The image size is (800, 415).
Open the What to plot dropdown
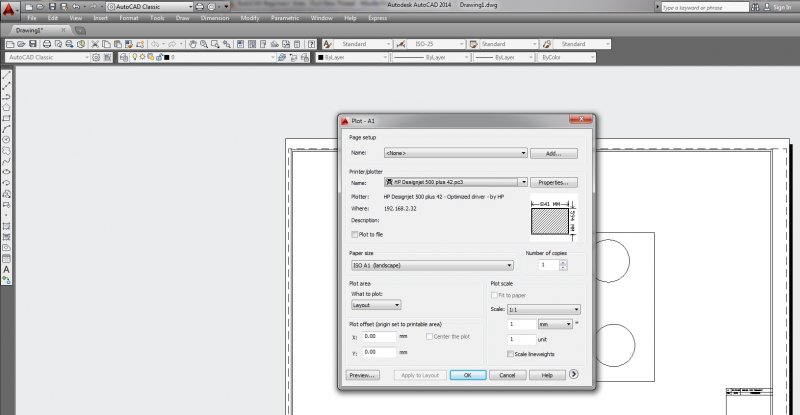(x=376, y=305)
